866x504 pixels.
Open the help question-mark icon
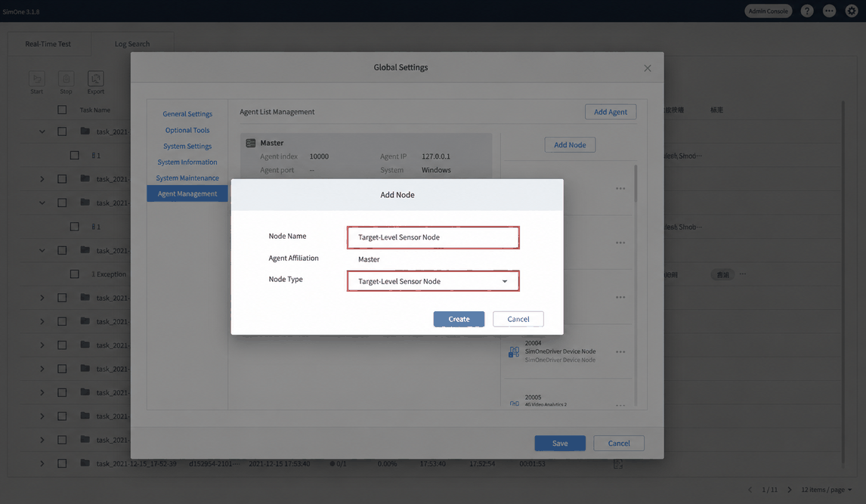coord(807,11)
